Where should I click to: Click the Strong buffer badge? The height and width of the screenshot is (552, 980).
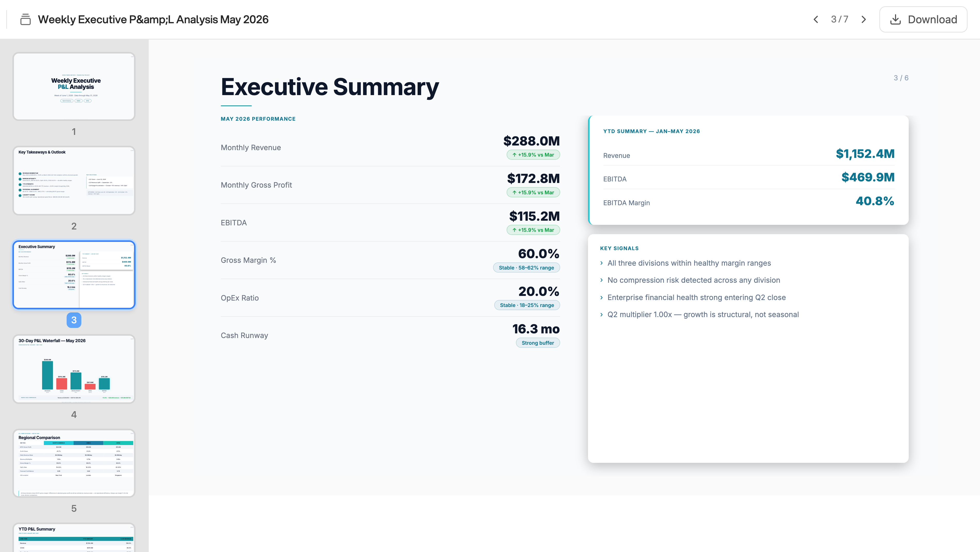coord(538,343)
